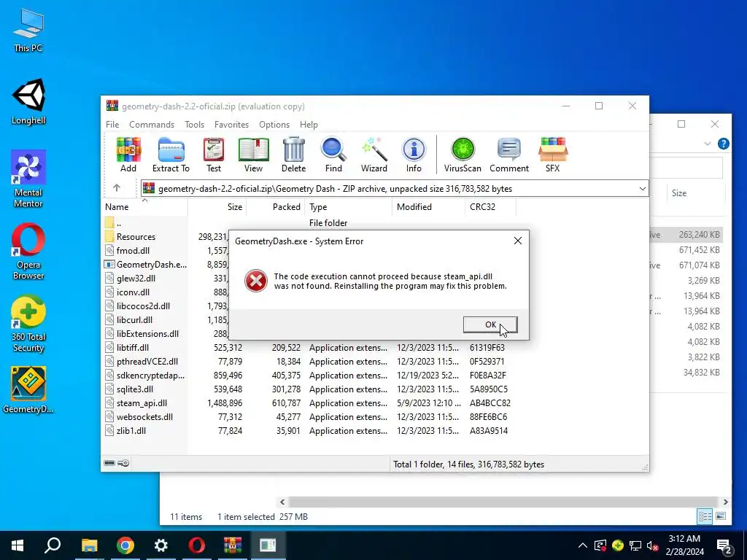747x560 pixels.
Task: Switch to WinRAR taskbar button
Action: pos(233,545)
